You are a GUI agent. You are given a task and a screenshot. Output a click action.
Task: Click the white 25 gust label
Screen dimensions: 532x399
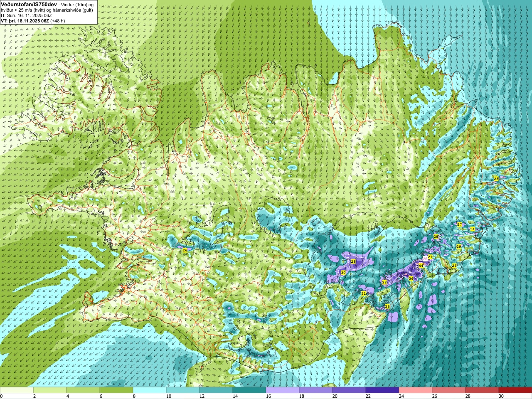425,259
